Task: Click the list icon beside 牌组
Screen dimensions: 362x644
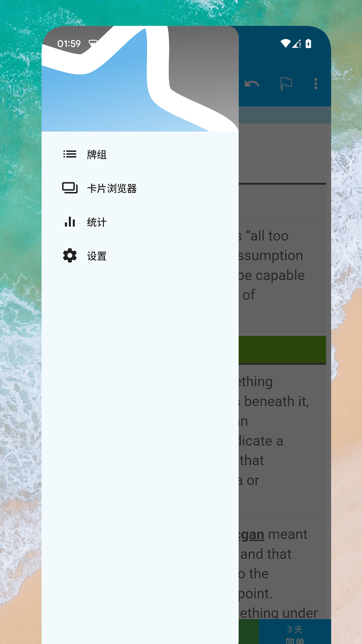Action: [70, 154]
